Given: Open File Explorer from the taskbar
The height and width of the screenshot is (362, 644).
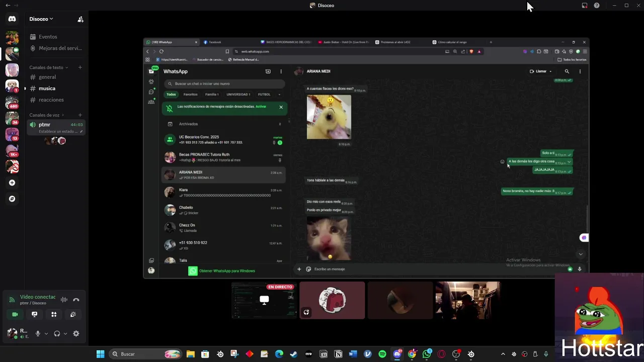Looking at the screenshot, I should coord(190,354).
